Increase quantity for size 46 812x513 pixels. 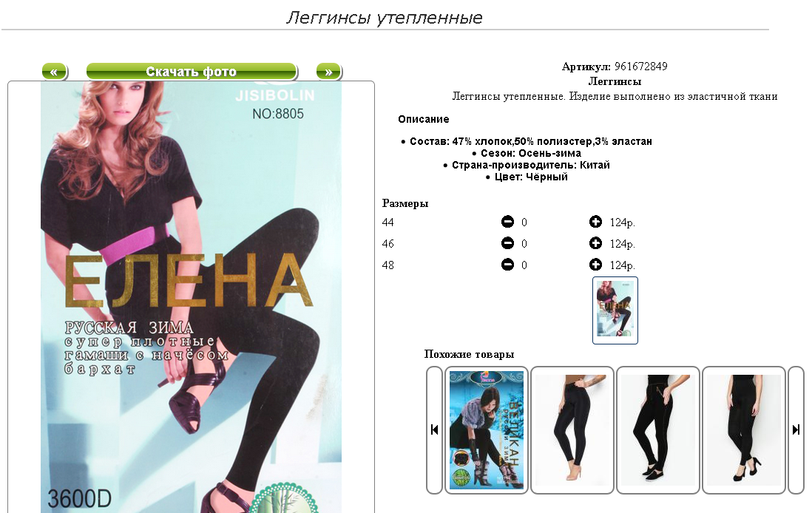click(x=595, y=242)
